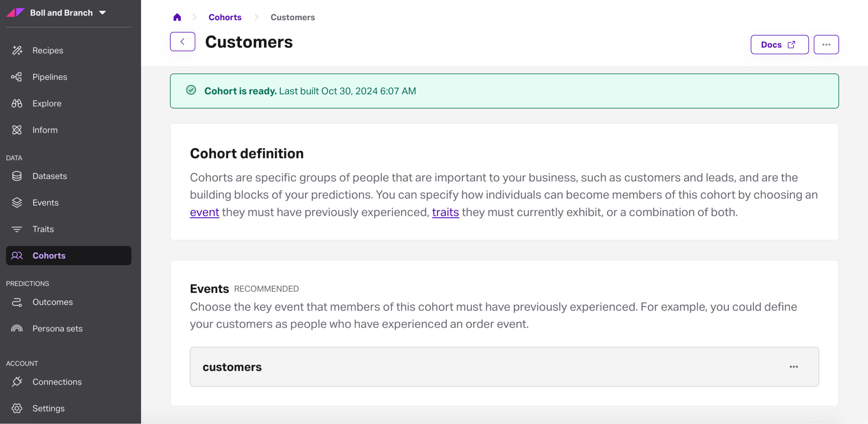Viewport: 868px width, 424px height.
Task: Click the Recipes magic wand icon
Action: (x=17, y=50)
